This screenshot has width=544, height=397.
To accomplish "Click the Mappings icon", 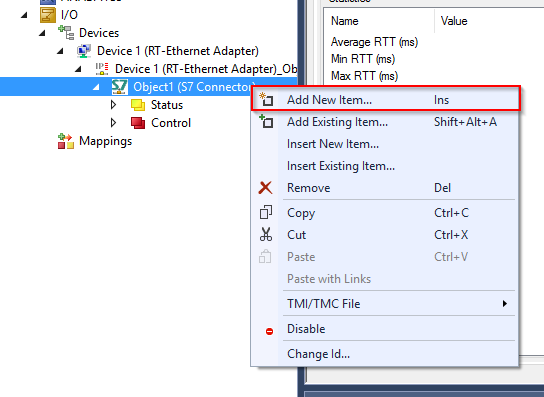I will point(66,141).
